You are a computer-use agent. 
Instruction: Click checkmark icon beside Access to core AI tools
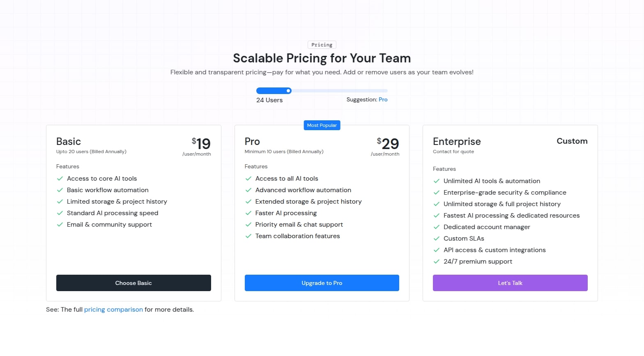pyautogui.click(x=60, y=179)
